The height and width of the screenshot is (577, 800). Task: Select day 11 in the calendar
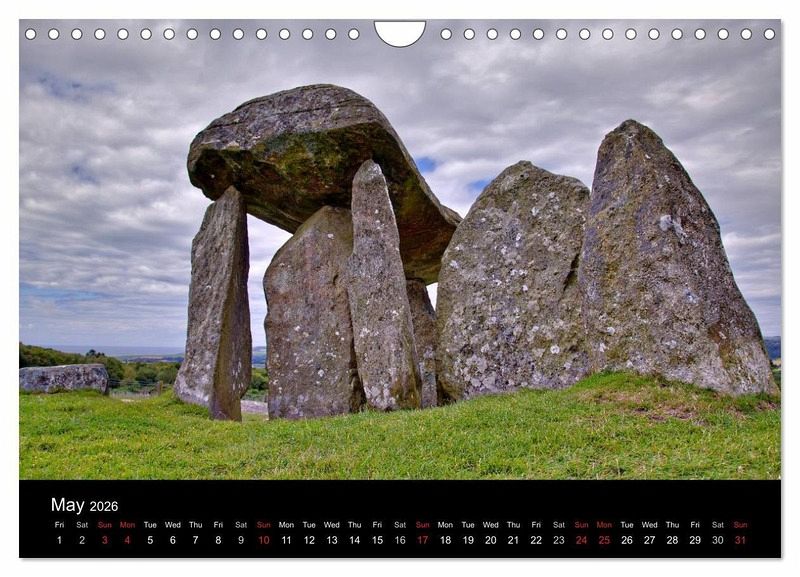pos(286,540)
